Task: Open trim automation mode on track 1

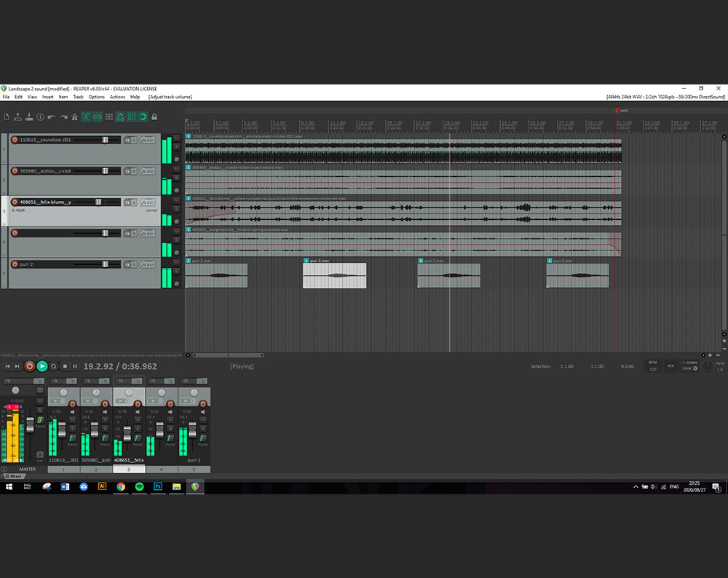Action: point(148,140)
